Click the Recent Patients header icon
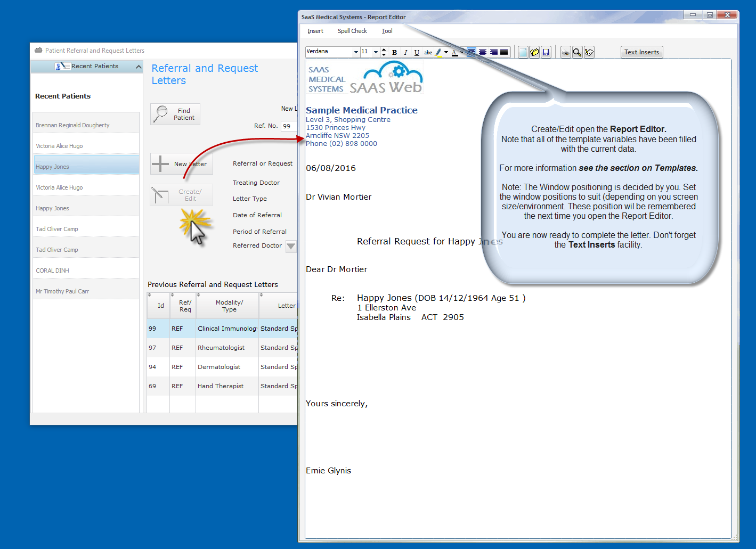The image size is (756, 549). [x=62, y=66]
